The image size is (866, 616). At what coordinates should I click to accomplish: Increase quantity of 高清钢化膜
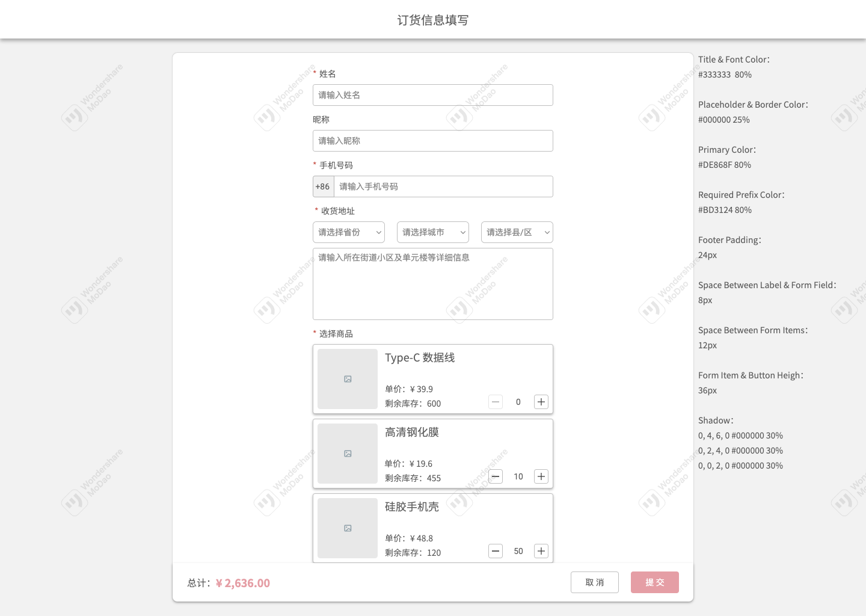click(x=541, y=476)
